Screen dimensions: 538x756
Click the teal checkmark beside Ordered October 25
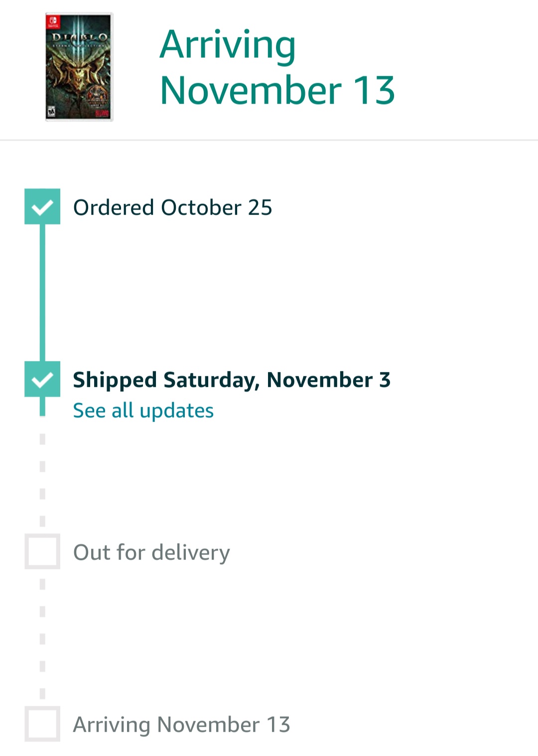coord(42,207)
